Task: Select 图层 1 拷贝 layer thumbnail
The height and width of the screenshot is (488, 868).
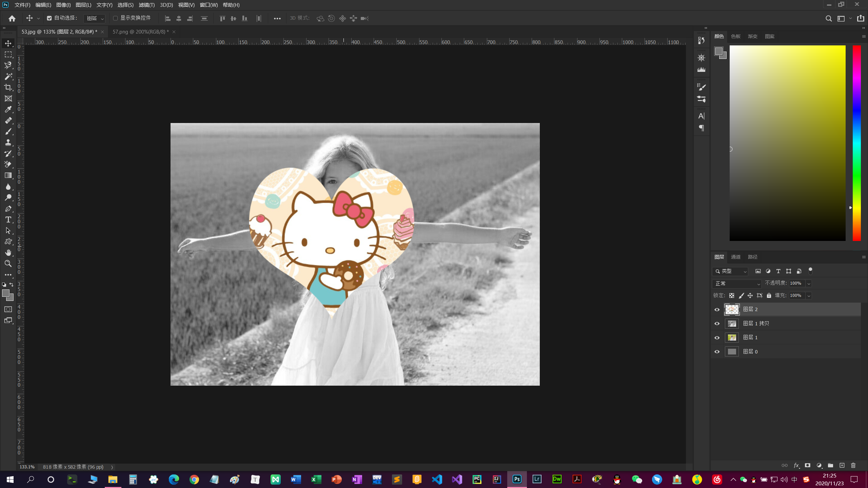Action: coord(732,324)
